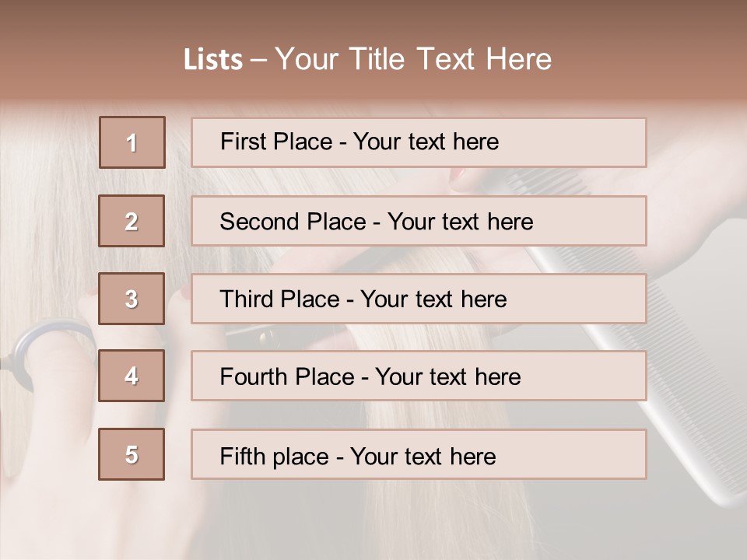Select the number 1 box
Viewport: 747px width, 560px height.
[x=132, y=142]
